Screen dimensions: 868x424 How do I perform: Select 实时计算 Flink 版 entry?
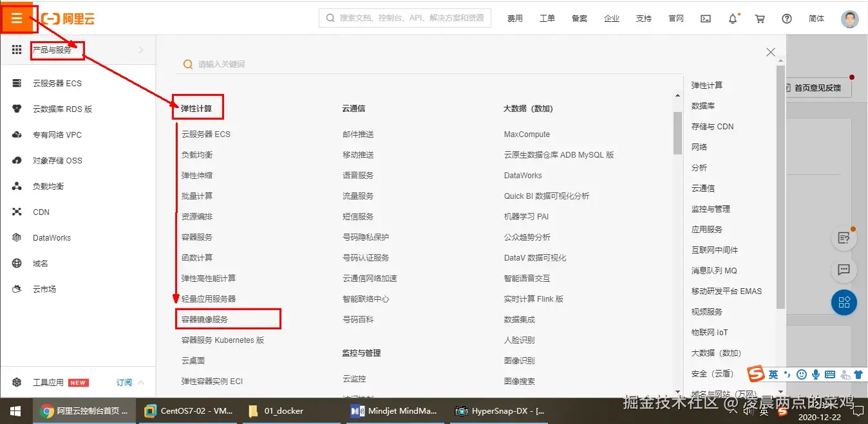tap(534, 299)
